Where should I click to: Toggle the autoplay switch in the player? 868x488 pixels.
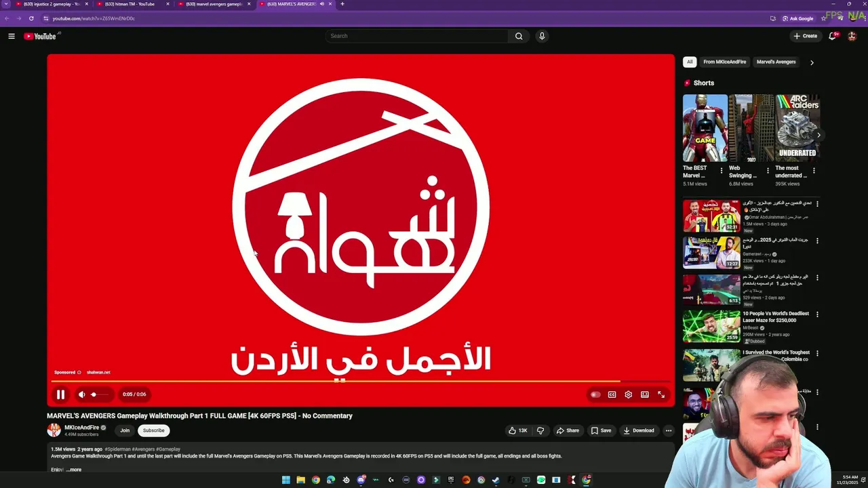click(595, 394)
